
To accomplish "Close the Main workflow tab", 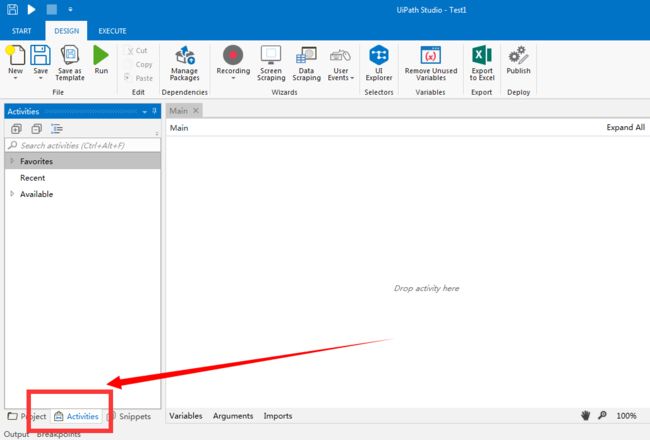I will pos(196,110).
